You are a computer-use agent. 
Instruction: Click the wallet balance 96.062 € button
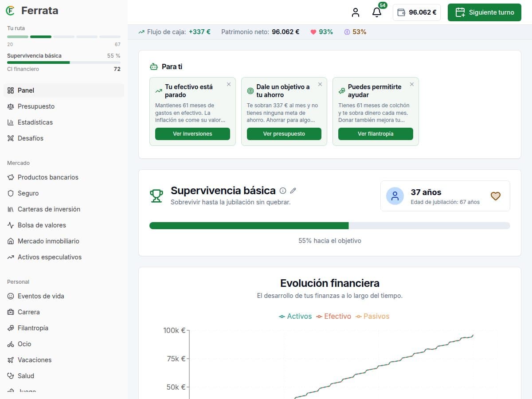tap(417, 12)
